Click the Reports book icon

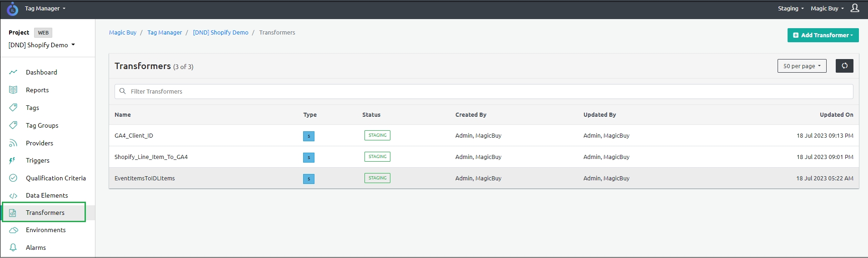click(x=13, y=90)
